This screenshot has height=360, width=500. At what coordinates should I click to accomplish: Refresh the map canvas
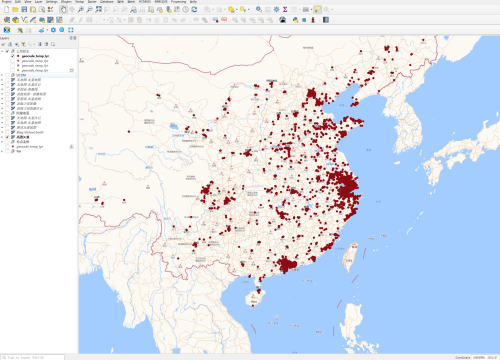194,10
